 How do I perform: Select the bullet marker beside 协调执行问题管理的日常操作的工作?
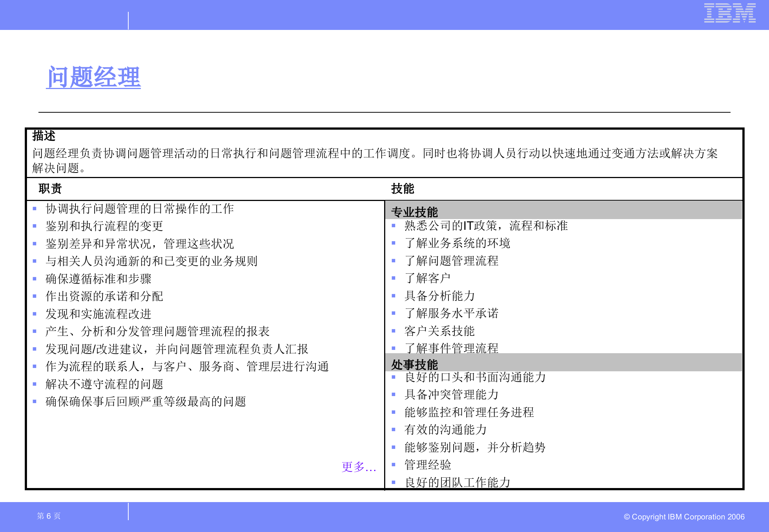[x=34, y=209]
